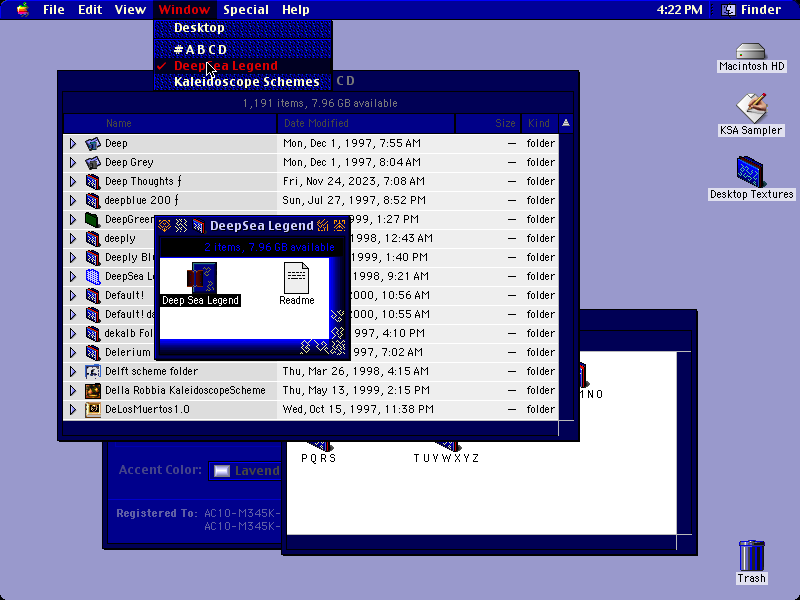800x600 pixels.
Task: Open the Accent Color pop-up menu
Action: point(244,470)
